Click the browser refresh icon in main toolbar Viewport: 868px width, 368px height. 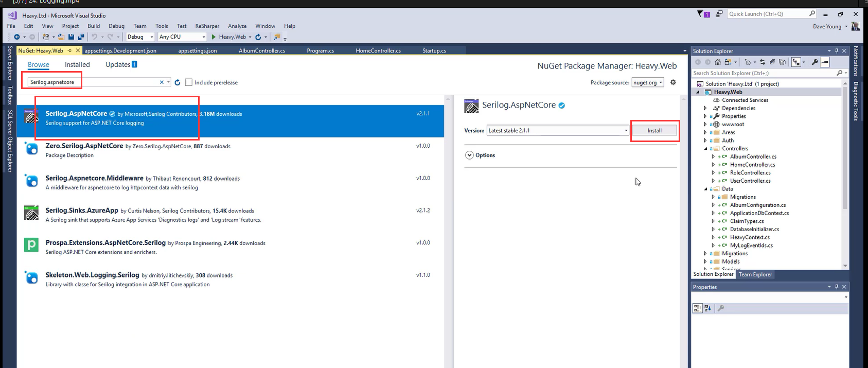point(258,37)
